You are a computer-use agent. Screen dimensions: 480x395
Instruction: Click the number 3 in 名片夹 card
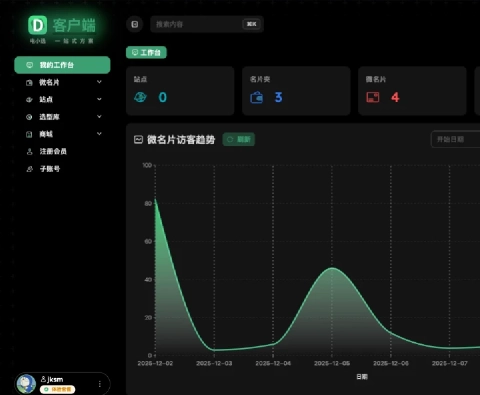point(278,97)
